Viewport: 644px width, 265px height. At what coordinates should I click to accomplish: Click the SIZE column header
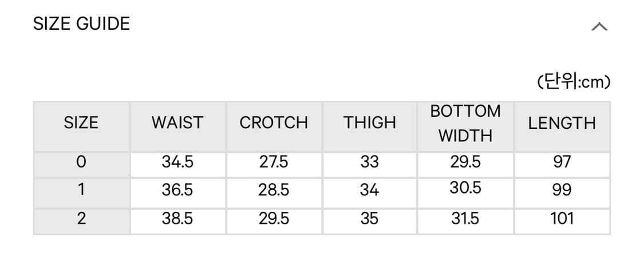81,123
